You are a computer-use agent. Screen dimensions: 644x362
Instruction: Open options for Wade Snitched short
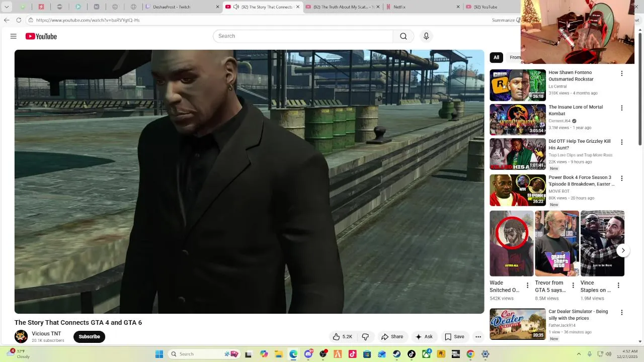point(527,286)
